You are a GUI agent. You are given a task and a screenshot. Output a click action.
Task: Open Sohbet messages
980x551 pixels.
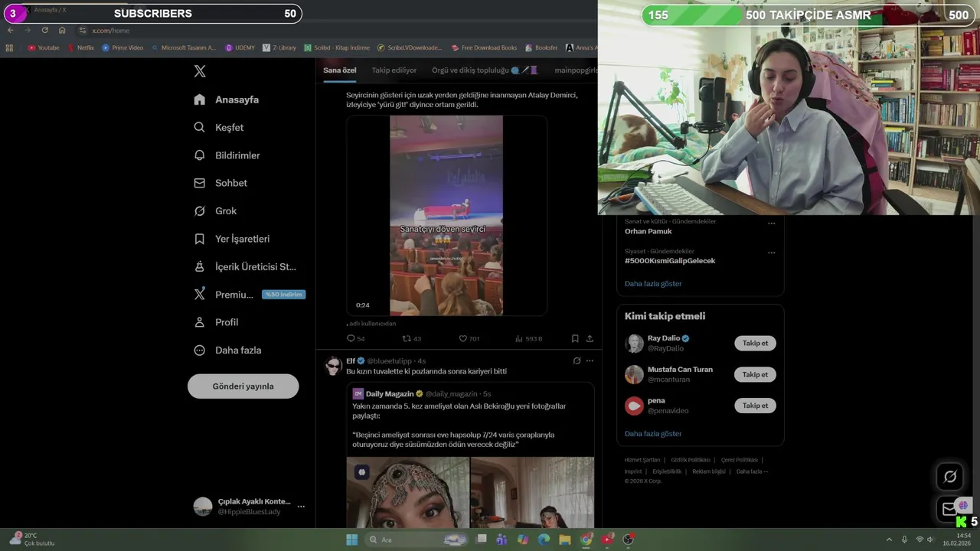(220, 183)
